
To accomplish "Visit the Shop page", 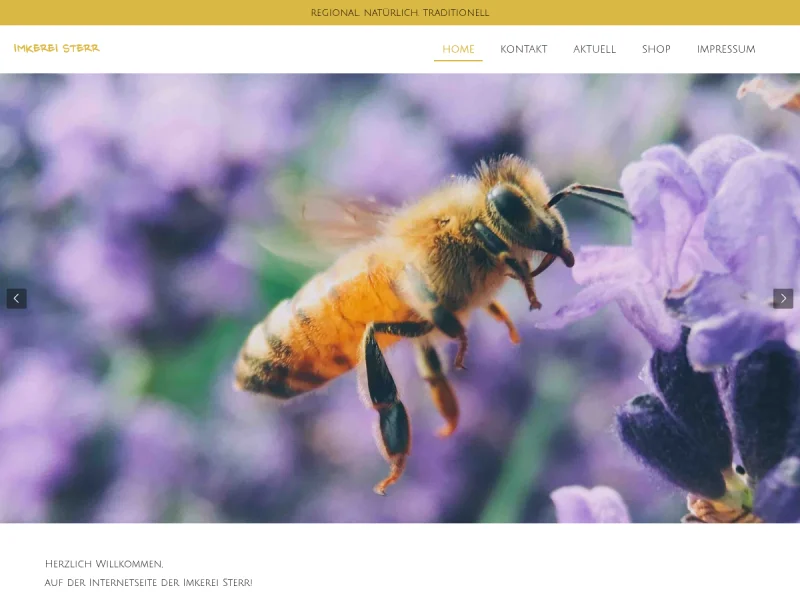I will pyautogui.click(x=656, y=49).
